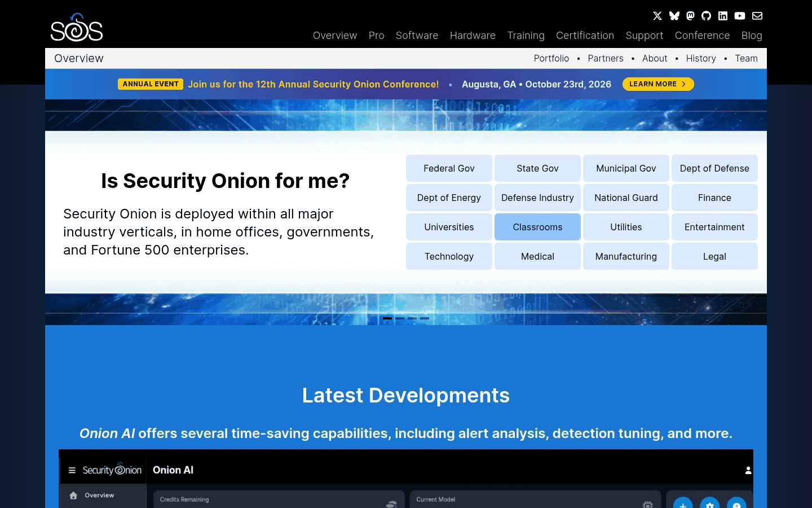Open the Bluesky butterfly icon link
The width and height of the screenshot is (812, 508).
pos(674,16)
